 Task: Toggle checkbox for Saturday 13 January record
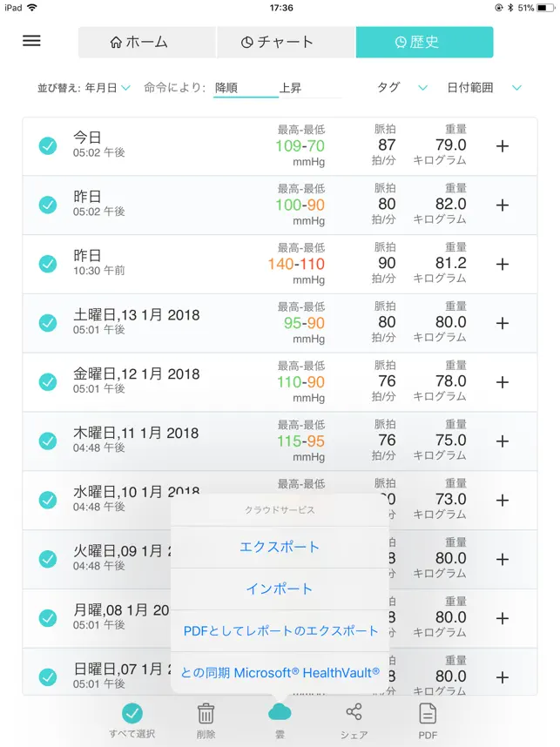click(x=48, y=323)
